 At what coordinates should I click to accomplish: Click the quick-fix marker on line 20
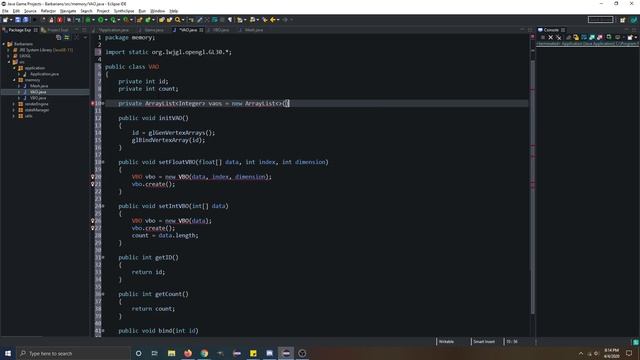click(93, 177)
